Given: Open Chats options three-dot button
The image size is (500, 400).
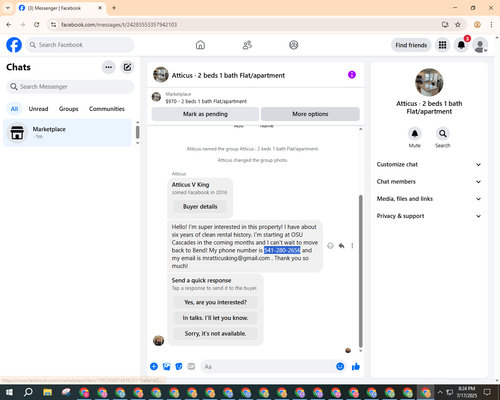Looking at the screenshot, I should click(x=108, y=67).
